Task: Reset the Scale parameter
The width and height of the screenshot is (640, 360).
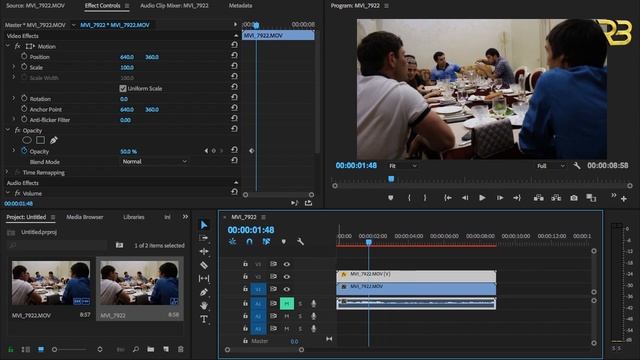Action: (234, 66)
